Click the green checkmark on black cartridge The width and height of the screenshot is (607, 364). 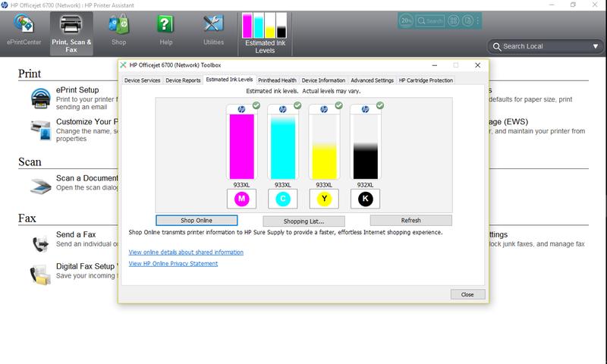coord(380,105)
